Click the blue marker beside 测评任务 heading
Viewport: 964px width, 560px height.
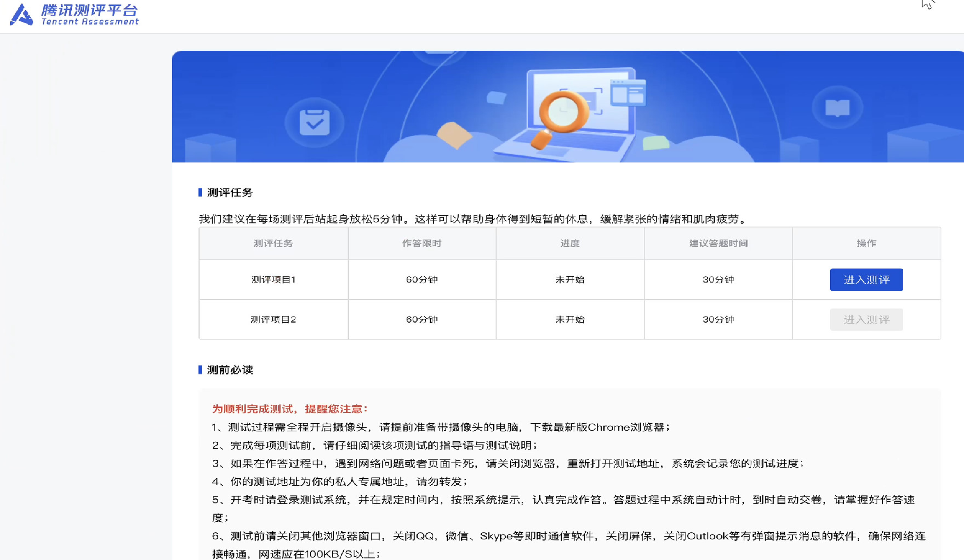[x=200, y=192]
